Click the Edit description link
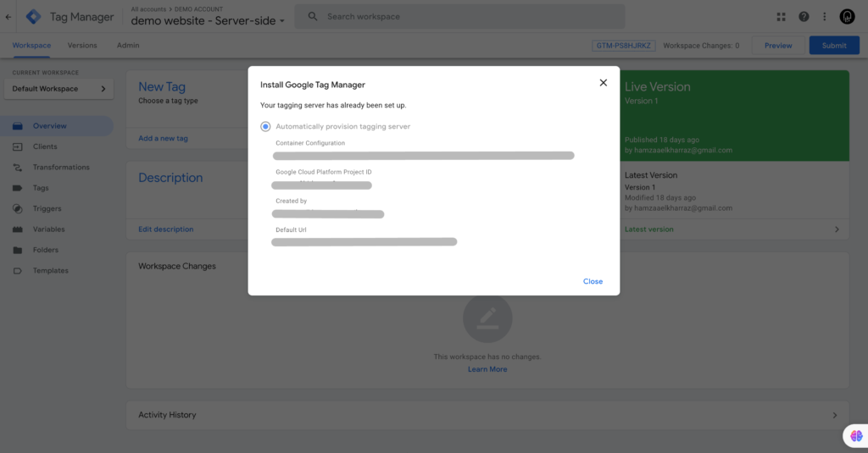The width and height of the screenshot is (868, 453). pos(165,229)
